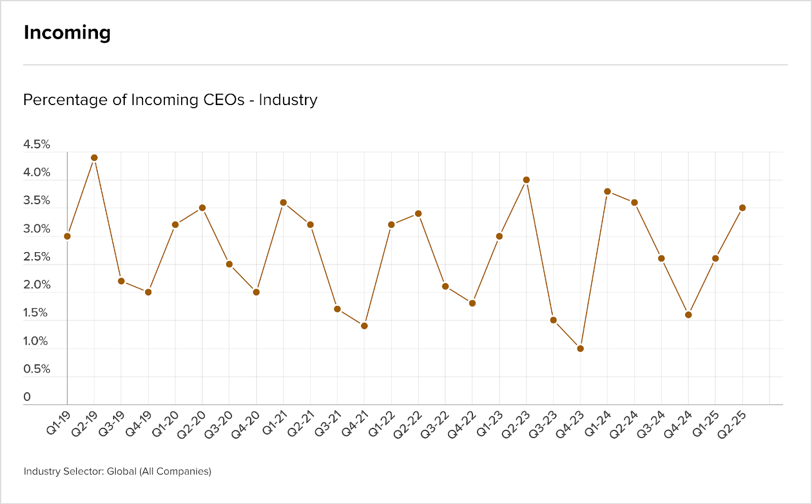Viewport: 812px width, 504px height.
Task: Select the Q2-23 data point at 4.0%
Action: [526, 180]
